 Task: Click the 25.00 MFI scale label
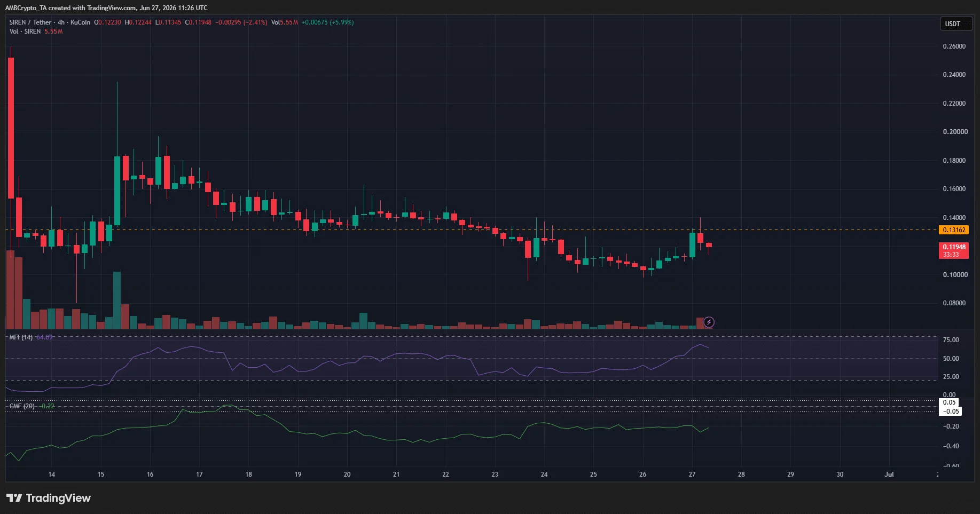pos(951,377)
